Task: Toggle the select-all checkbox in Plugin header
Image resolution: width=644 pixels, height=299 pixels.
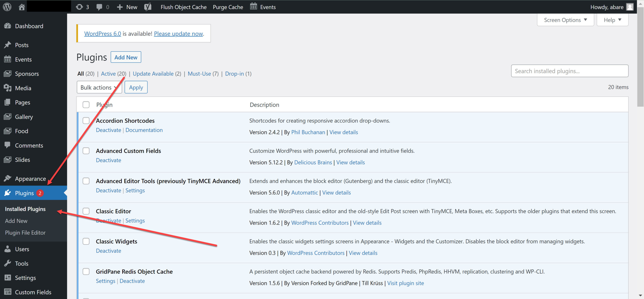Action: 86,105
